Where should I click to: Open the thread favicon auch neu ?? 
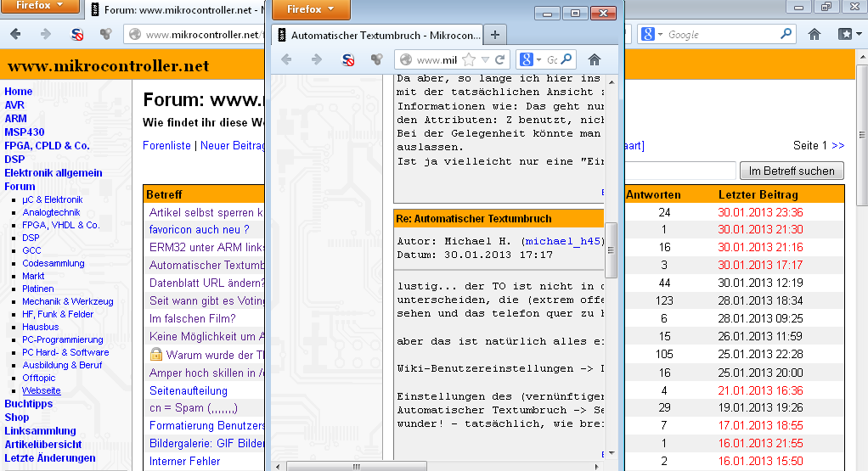coord(200,229)
